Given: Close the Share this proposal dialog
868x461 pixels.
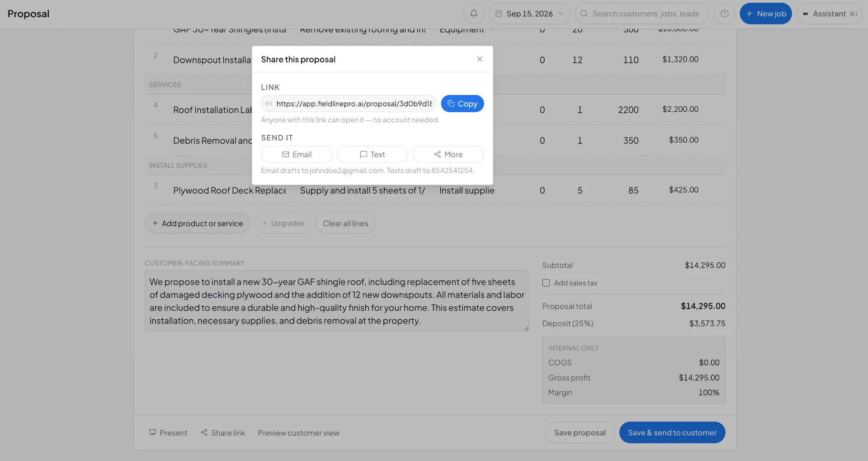Looking at the screenshot, I should point(480,59).
